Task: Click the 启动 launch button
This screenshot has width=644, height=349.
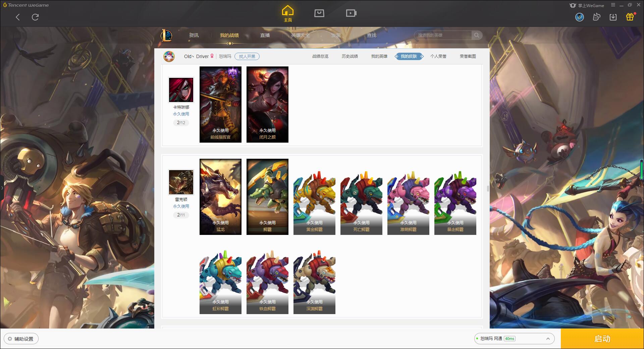Action: point(602,339)
